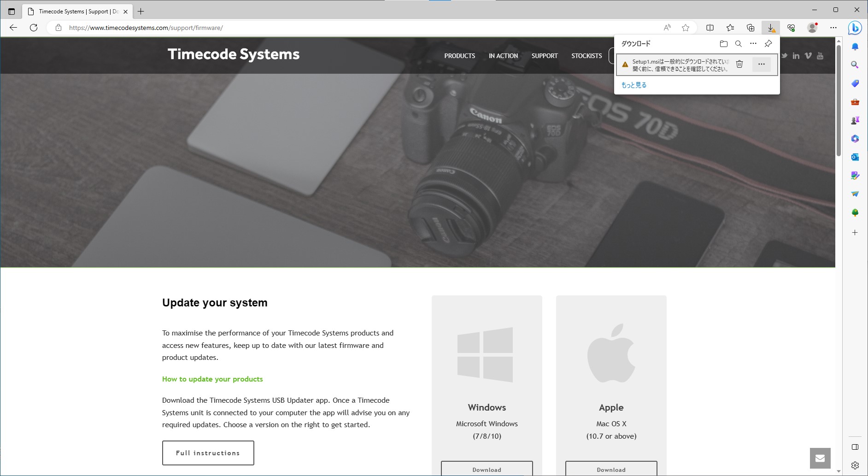868x476 pixels.
Task: Open Timecode Systems LinkedIn page
Action: coord(796,56)
